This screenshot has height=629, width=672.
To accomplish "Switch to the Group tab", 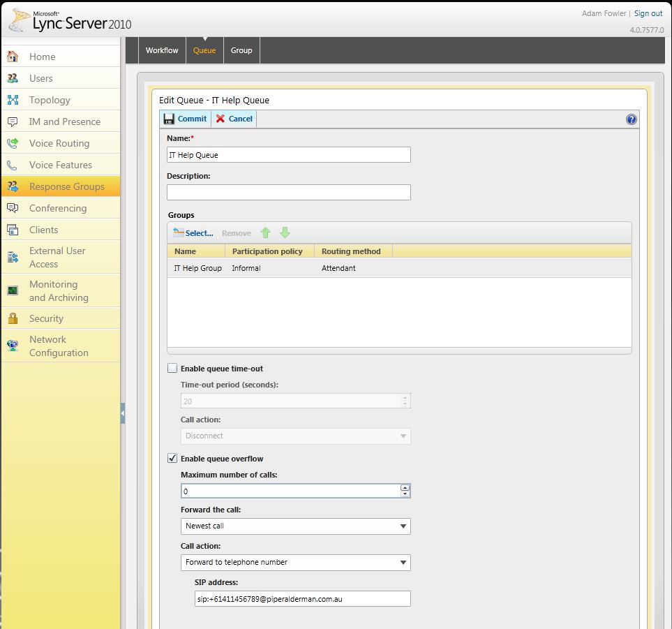I will click(x=241, y=50).
